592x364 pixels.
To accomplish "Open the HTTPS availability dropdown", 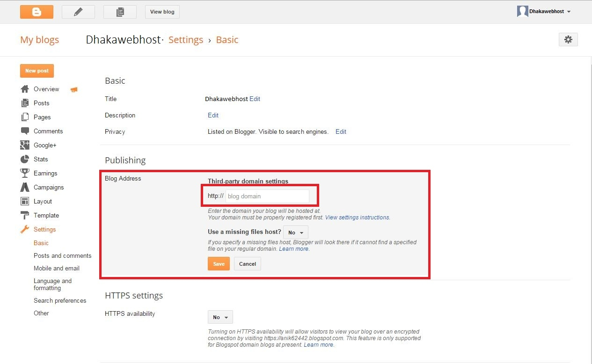I will [x=220, y=317].
